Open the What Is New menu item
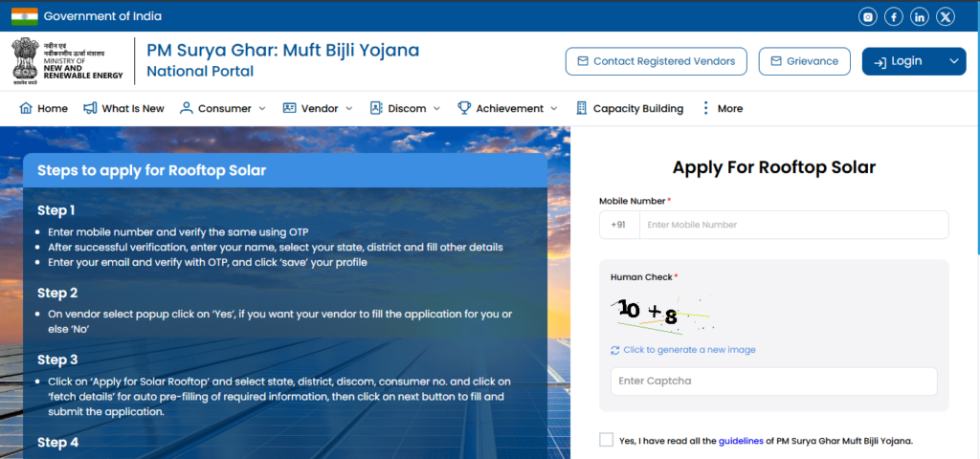This screenshot has height=459, width=980. (123, 108)
